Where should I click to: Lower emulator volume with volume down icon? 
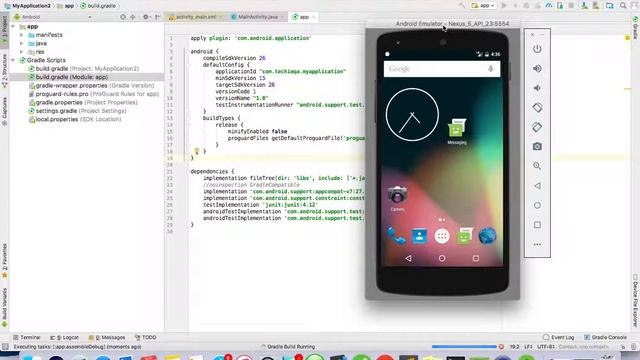(537, 88)
